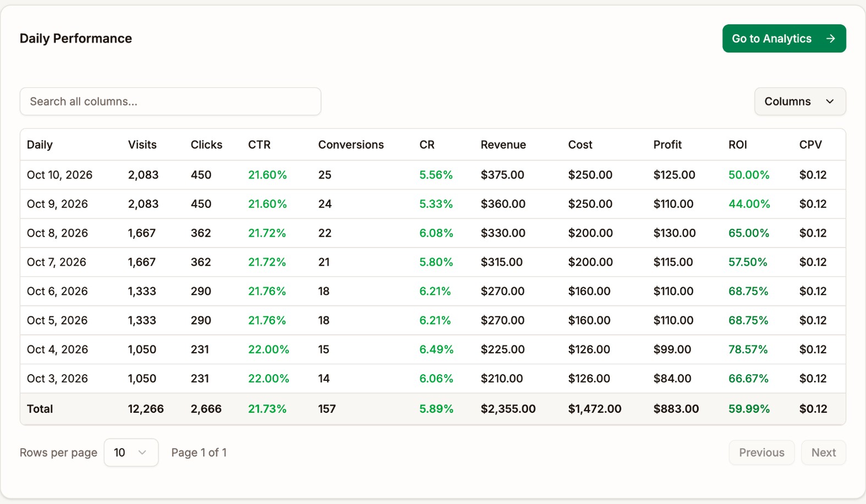Sort by the ROI column header
Viewport: 866px width, 504px height.
click(738, 145)
